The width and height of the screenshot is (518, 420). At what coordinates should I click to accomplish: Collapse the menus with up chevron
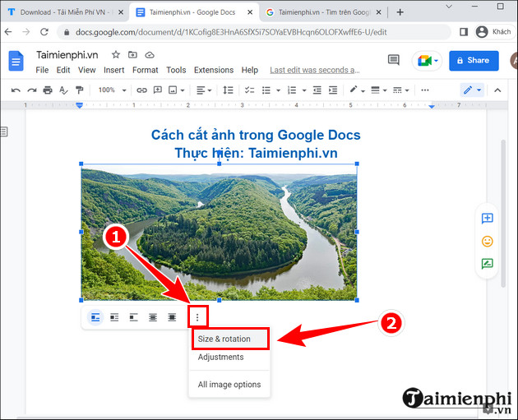tap(497, 90)
